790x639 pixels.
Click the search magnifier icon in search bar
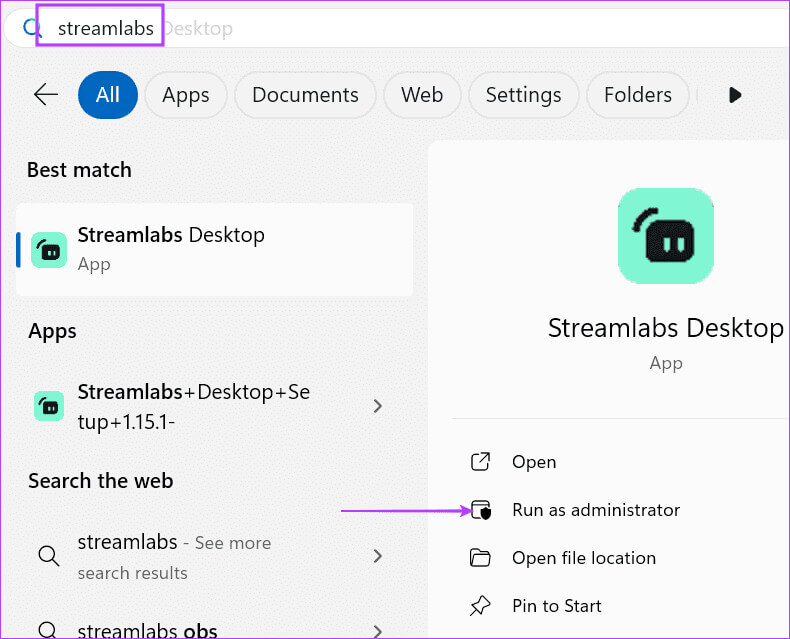pos(31,28)
